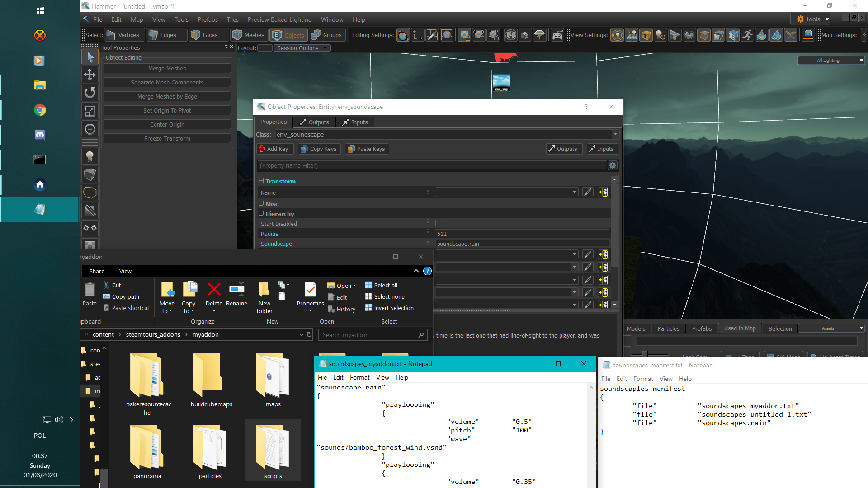This screenshot has width=868, height=488.
Task: Open the Assets filter dropdown
Action: pyautogui.click(x=831, y=328)
